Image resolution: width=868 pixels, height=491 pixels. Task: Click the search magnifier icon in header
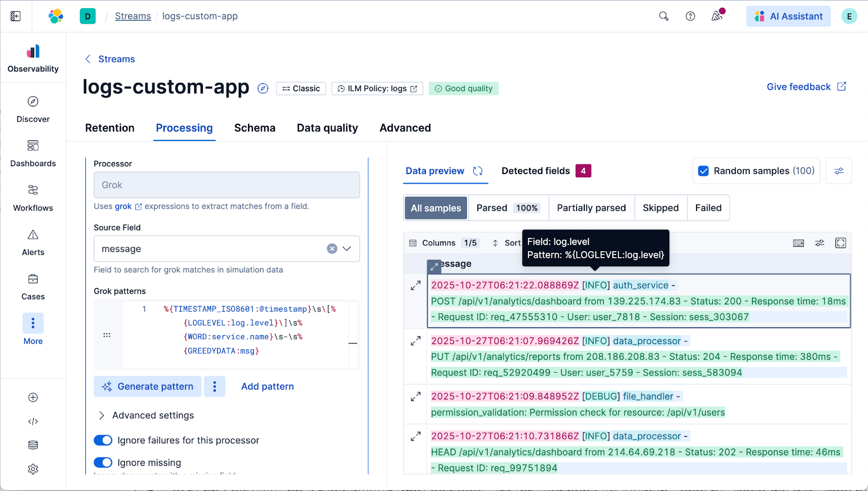pyautogui.click(x=663, y=16)
